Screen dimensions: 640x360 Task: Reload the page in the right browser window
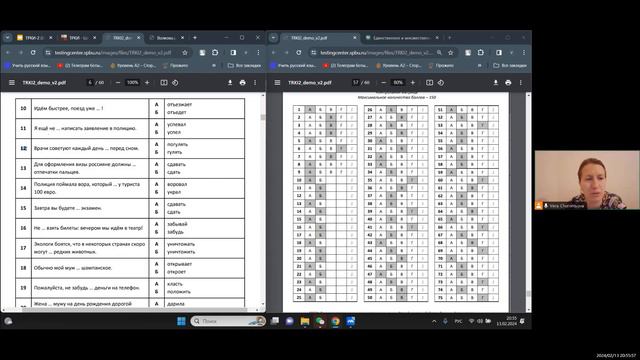pos(299,53)
